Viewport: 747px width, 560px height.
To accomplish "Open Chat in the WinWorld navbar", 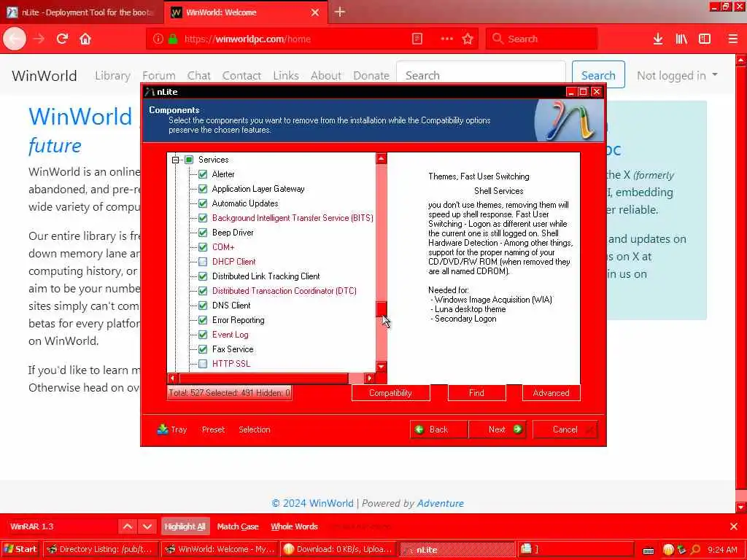I will click(198, 75).
